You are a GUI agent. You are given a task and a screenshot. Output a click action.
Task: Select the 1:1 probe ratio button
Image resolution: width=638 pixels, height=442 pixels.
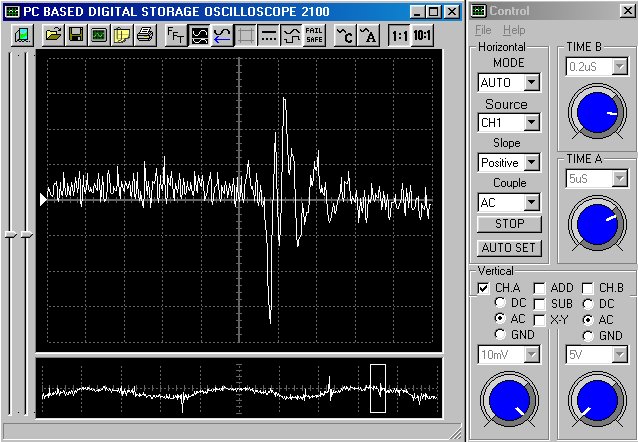click(x=399, y=35)
